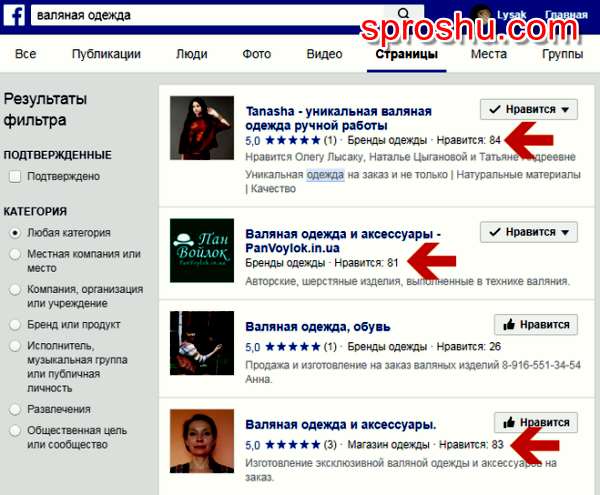
Task: Select the Бренд или продукт radio button
Action: 15,325
